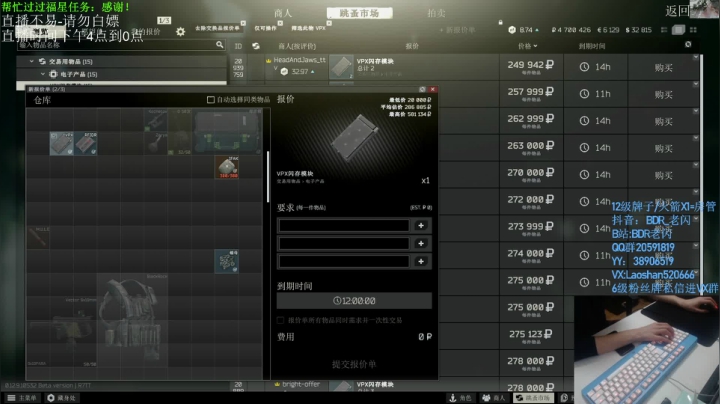The width and height of the screenshot is (720, 404).
Task: Click the lock icon near new offer
Action: (x=501, y=22)
